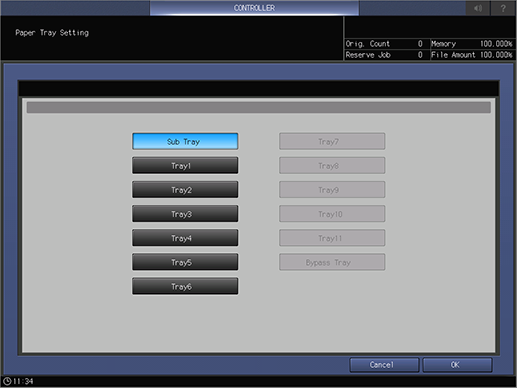Open the CONTROLLER tab
517x388 pixels.
(x=254, y=8)
